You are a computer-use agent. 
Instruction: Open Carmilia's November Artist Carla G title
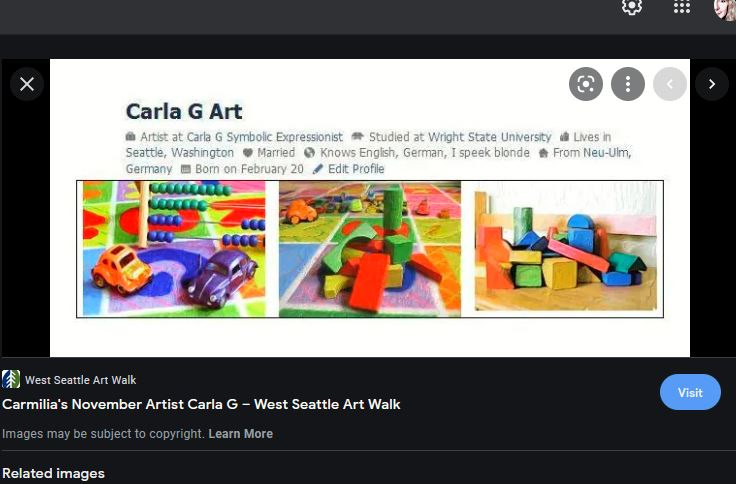201,404
